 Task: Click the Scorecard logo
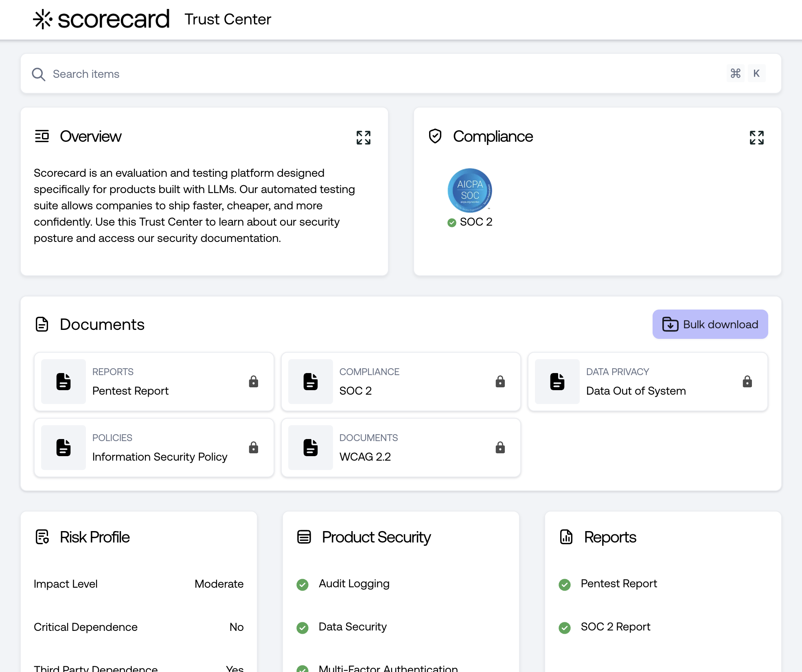101,19
